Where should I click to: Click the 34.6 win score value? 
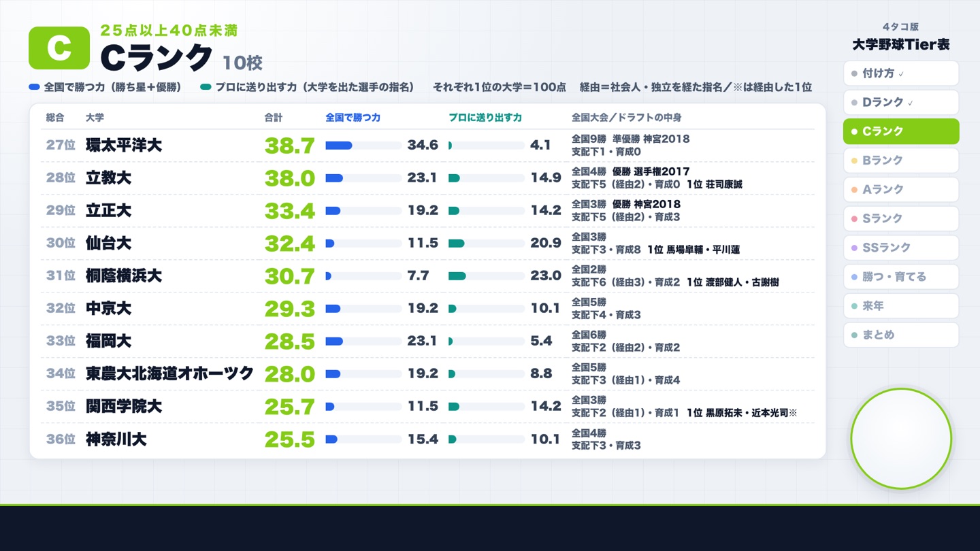[x=423, y=146]
